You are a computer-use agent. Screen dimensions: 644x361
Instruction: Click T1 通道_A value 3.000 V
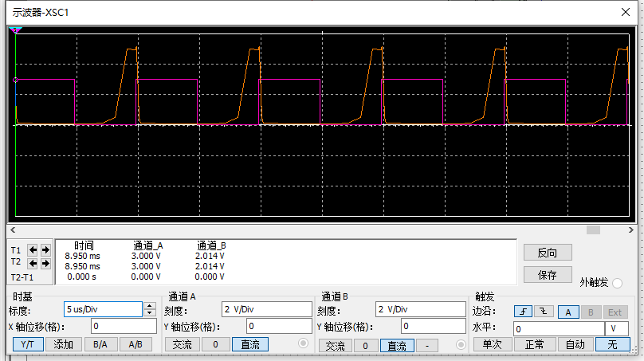[x=146, y=256]
